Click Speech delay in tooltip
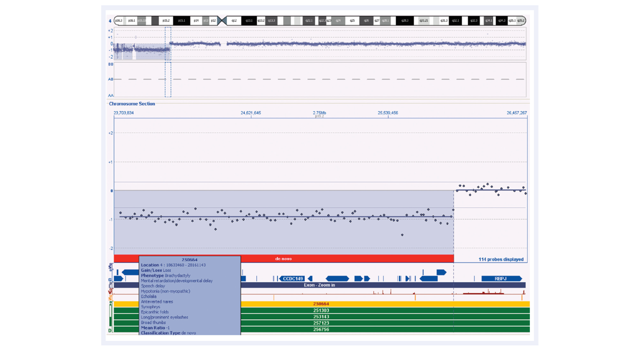This screenshot has width=644, height=350. pos(153,286)
